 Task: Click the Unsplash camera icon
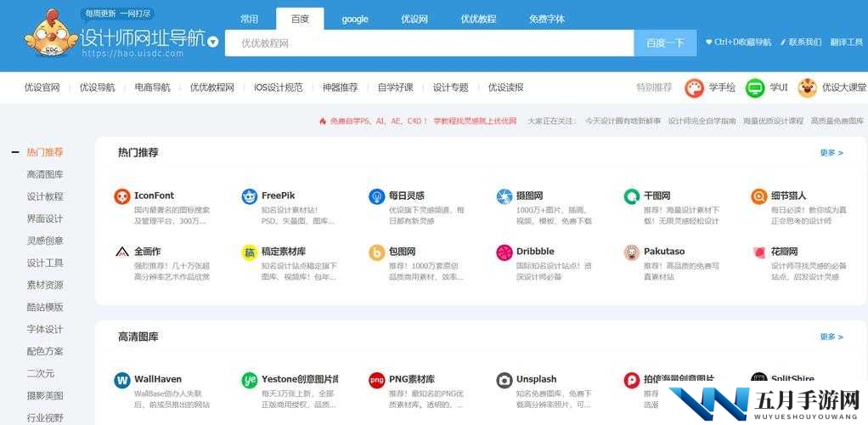[504, 380]
